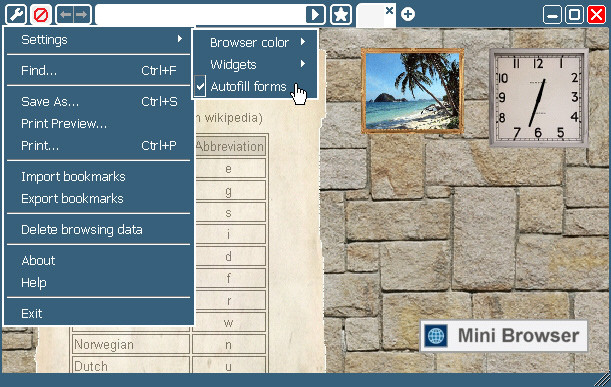Select Print... from the menu
The image size is (611, 387).
click(x=99, y=145)
